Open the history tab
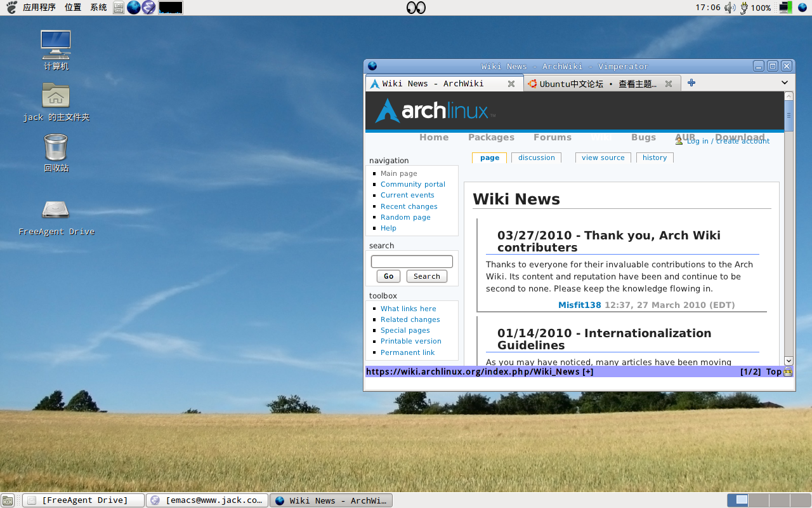Screen dimensions: 812x508 point(655,157)
